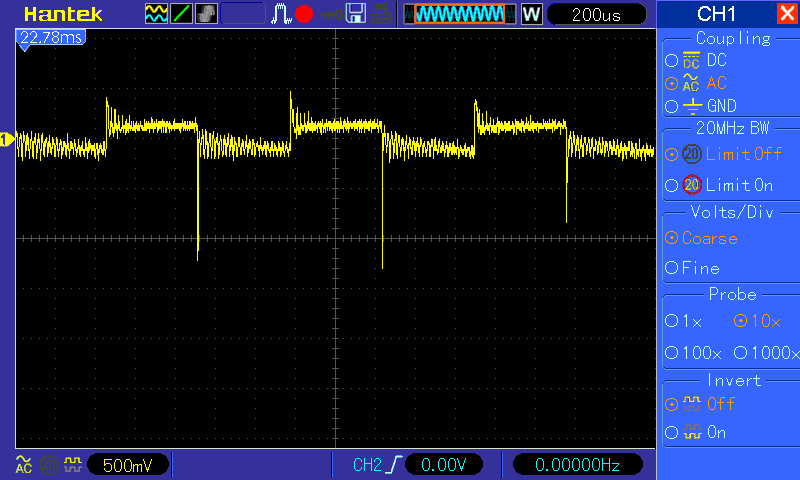This screenshot has width=800, height=480.
Task: Click the gray persistence waveform icon
Action: [206, 14]
